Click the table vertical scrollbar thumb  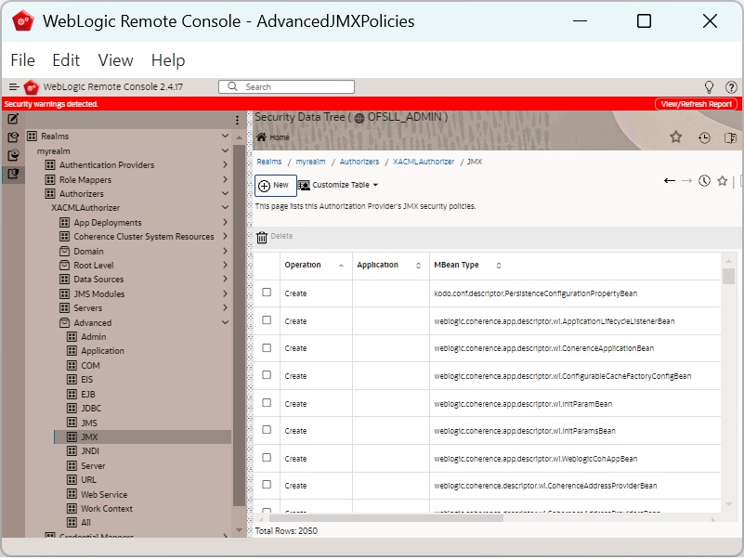coord(728,276)
